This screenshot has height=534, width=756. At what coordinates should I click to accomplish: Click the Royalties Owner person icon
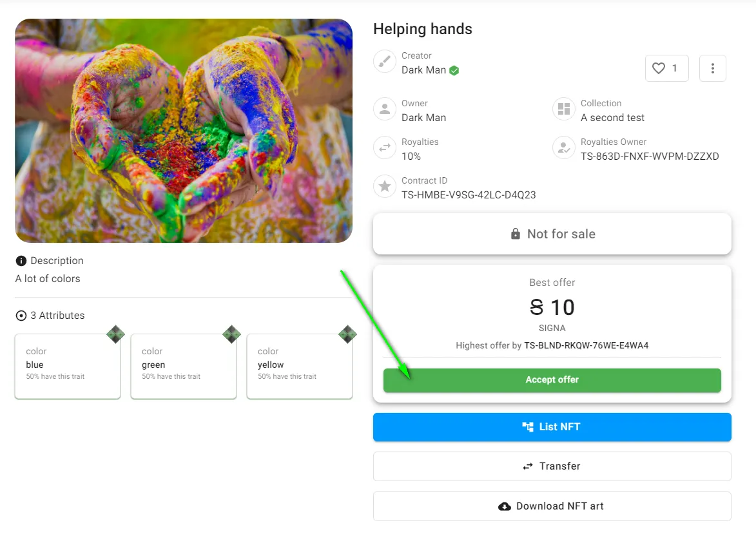tap(564, 148)
